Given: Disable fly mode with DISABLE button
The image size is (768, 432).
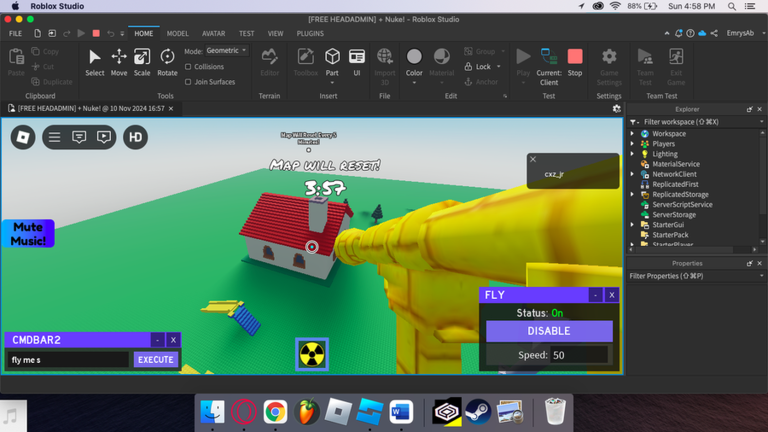Looking at the screenshot, I should 549,331.
